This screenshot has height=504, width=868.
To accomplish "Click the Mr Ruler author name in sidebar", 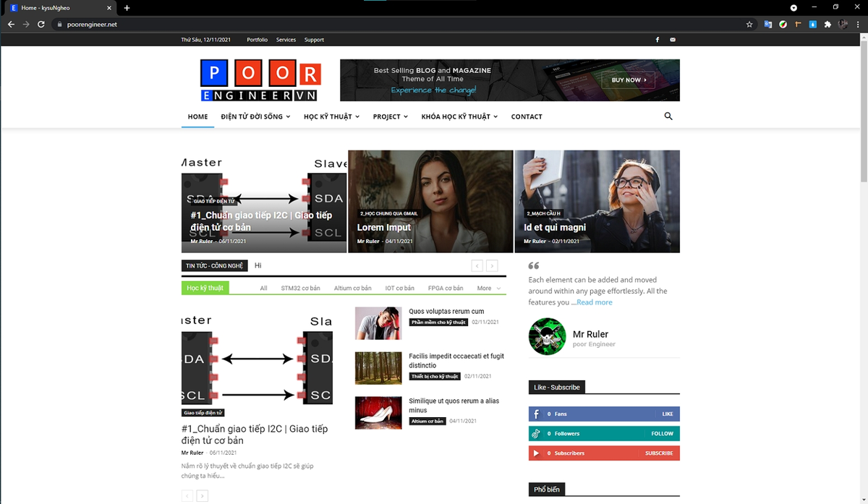I will coord(590,334).
